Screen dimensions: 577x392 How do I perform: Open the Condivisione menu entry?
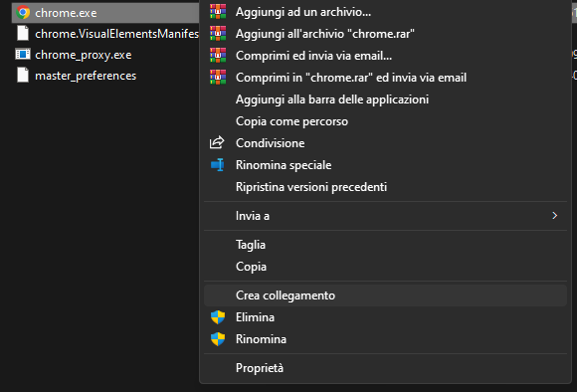[385, 143]
